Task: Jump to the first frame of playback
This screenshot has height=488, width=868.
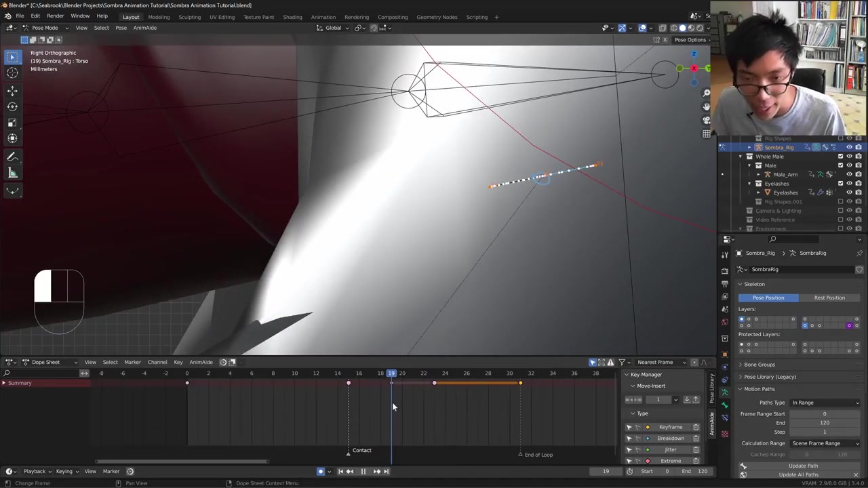Action: (x=340, y=472)
